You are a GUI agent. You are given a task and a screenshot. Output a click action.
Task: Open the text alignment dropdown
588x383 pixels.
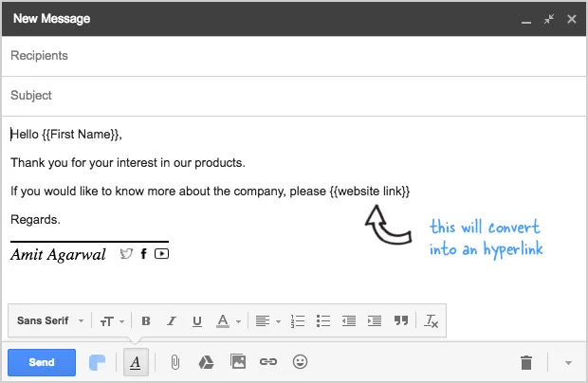pos(267,321)
